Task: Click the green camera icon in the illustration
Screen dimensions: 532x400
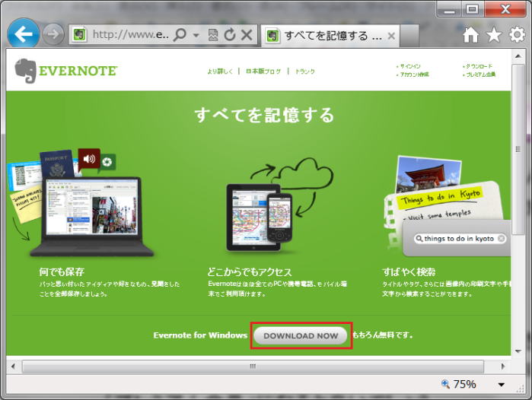Action: [107, 162]
